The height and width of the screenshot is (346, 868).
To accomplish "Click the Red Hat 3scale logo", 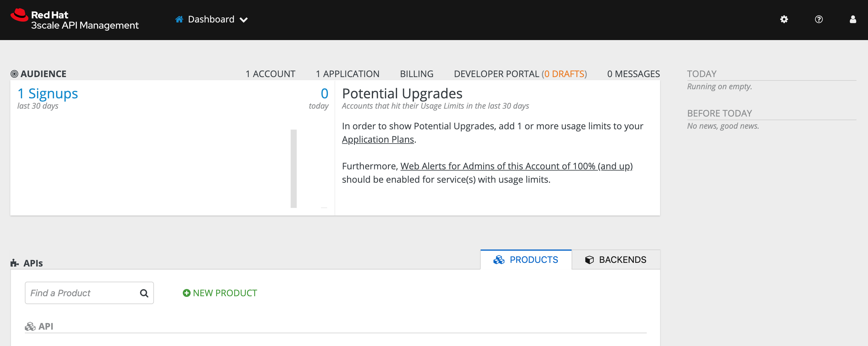I will (x=75, y=20).
